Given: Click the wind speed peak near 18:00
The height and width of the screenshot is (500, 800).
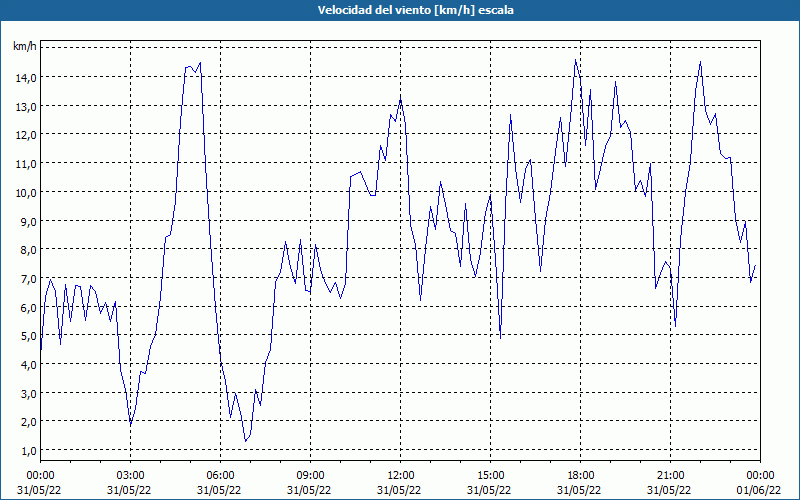Looking at the screenshot, I should click(x=576, y=60).
